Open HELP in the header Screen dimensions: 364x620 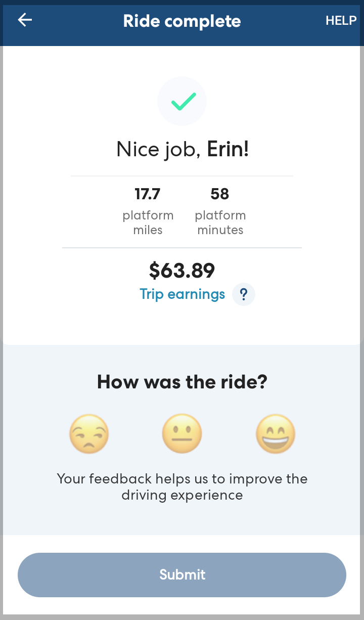tap(341, 21)
